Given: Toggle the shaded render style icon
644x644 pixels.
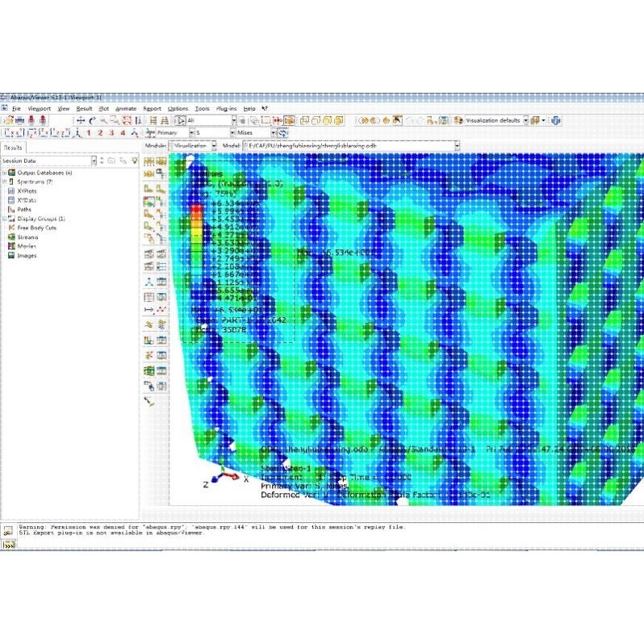Looking at the screenshot, I should coord(339,120).
